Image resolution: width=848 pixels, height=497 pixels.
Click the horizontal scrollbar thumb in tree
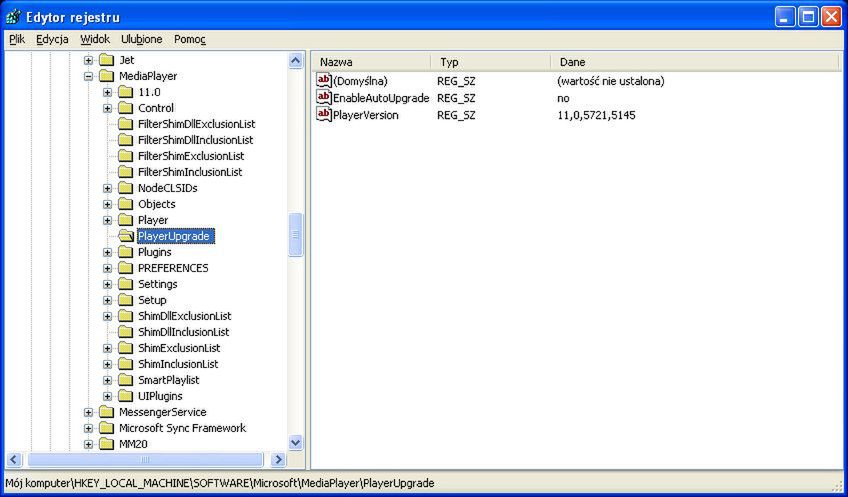(145, 460)
